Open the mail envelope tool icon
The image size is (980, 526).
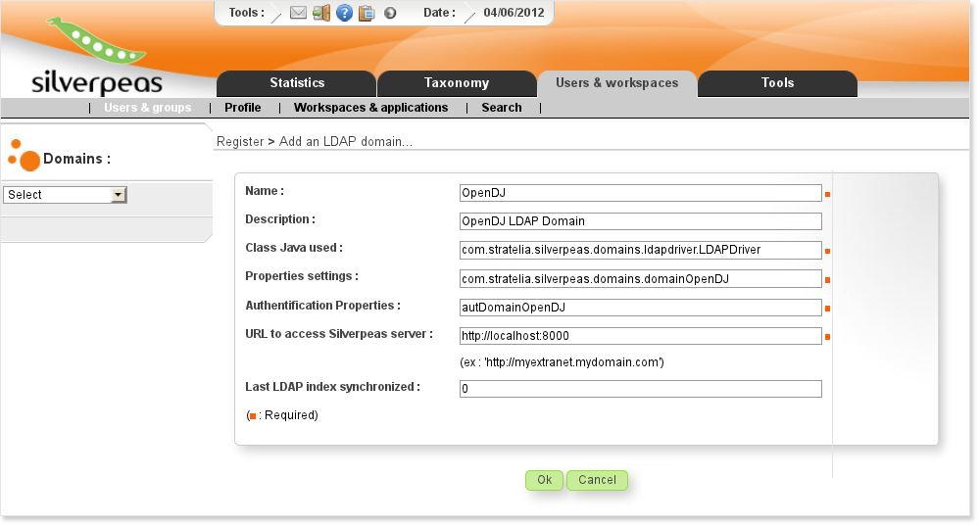[299, 13]
